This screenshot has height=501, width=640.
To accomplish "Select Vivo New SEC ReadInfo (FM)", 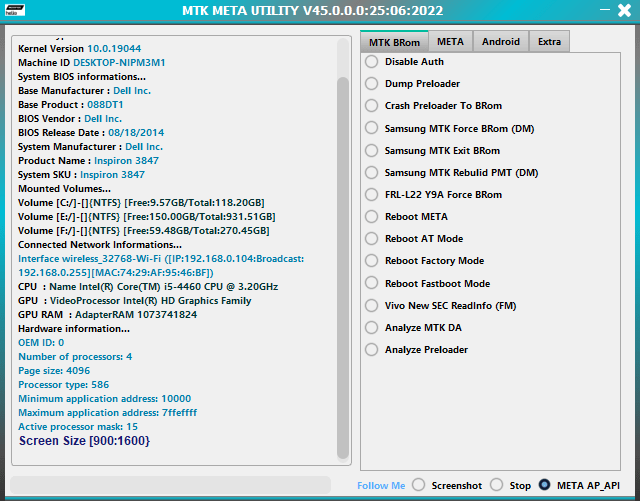I will 440,306.
